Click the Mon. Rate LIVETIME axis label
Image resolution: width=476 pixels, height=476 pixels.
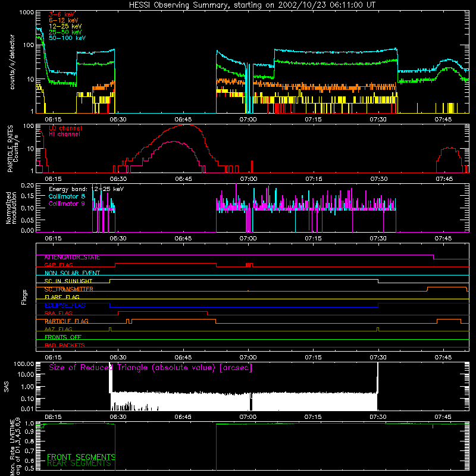pos(14,446)
